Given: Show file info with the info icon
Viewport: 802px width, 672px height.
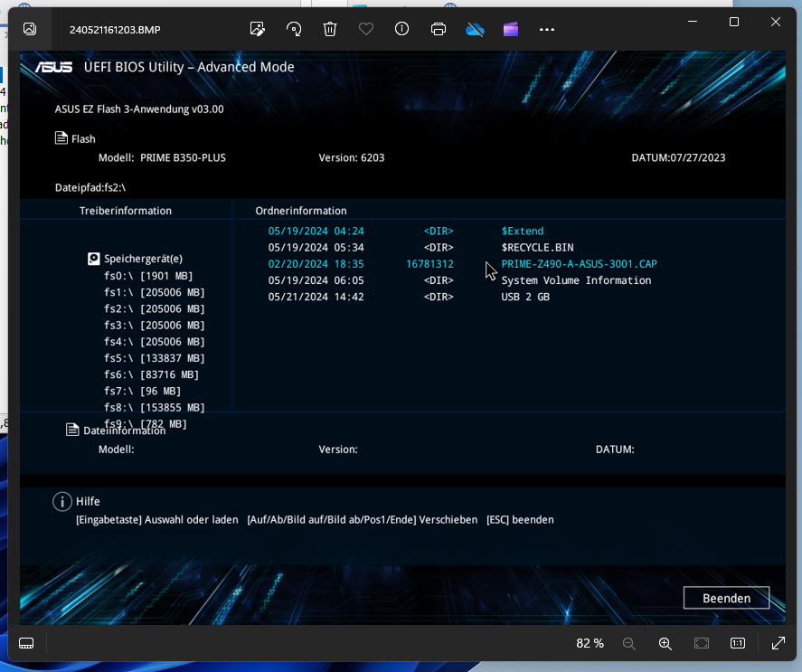Looking at the screenshot, I should pos(402,29).
